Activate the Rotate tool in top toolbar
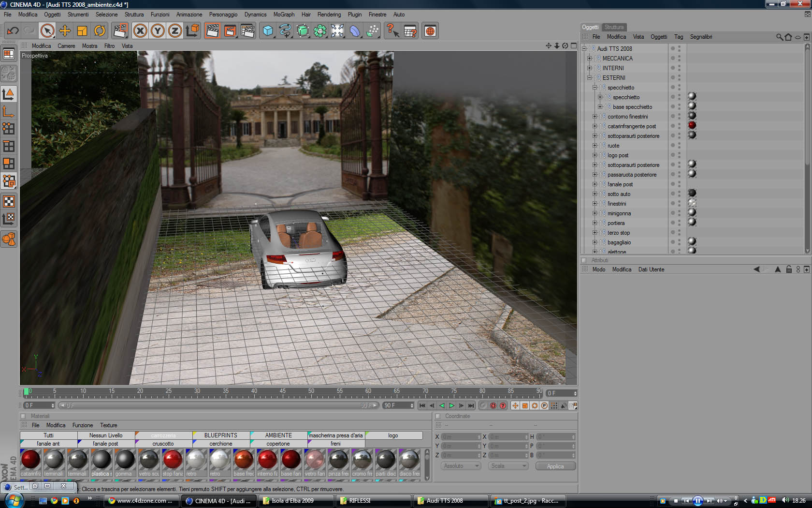The image size is (812, 508). click(x=100, y=31)
